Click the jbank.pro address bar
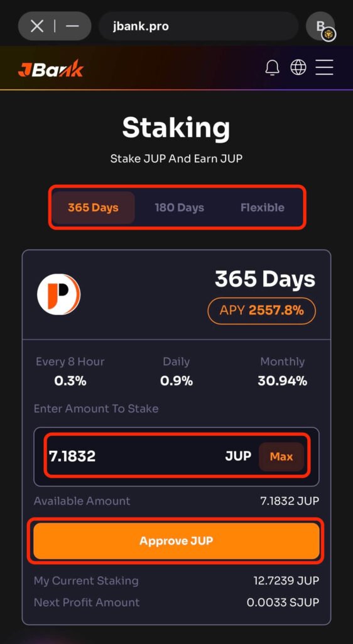 198,26
